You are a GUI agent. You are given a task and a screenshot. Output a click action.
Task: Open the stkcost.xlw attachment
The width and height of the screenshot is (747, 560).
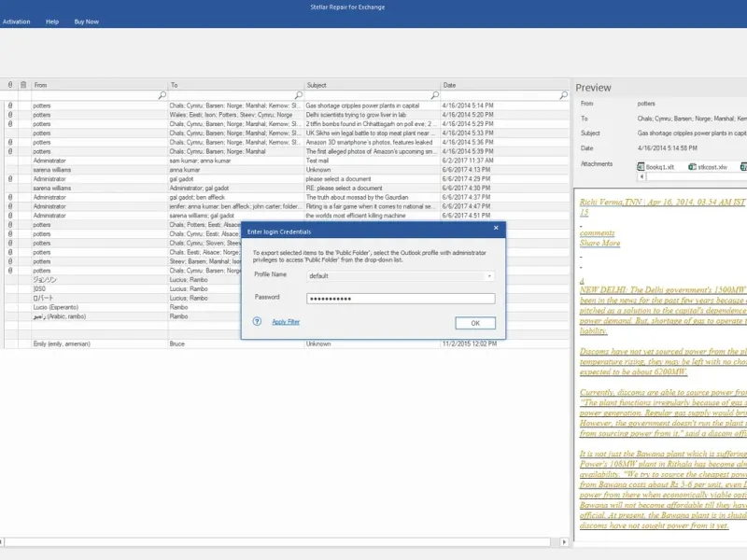point(708,167)
